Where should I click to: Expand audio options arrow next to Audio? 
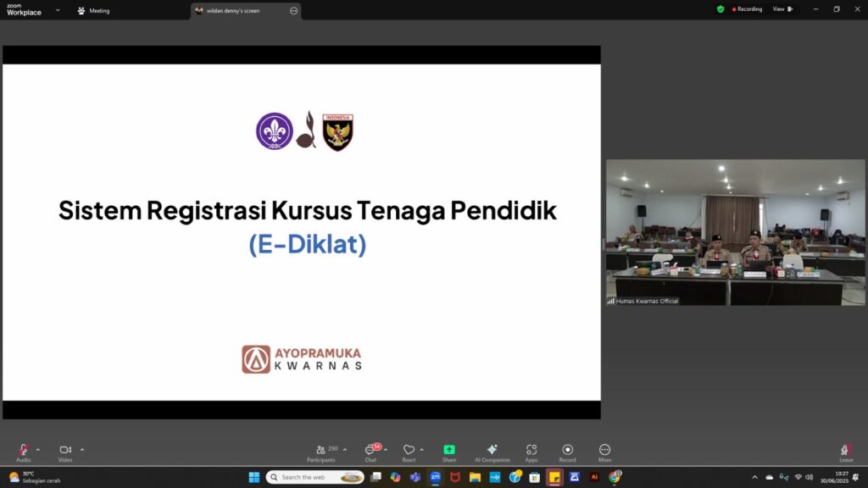coord(38,450)
